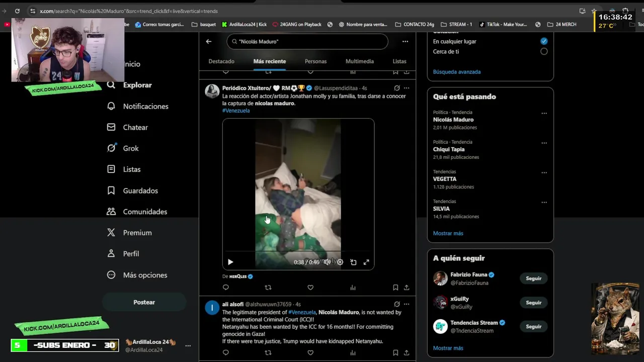Follow Tendencias Stream with Seguir
The image size is (644, 362).
click(534, 327)
